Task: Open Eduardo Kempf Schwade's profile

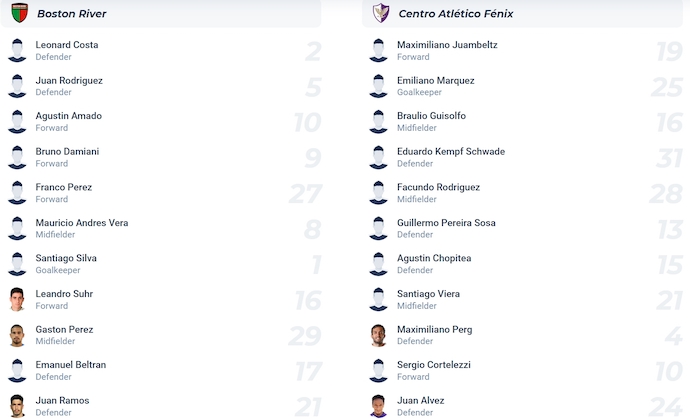Action: [x=451, y=151]
